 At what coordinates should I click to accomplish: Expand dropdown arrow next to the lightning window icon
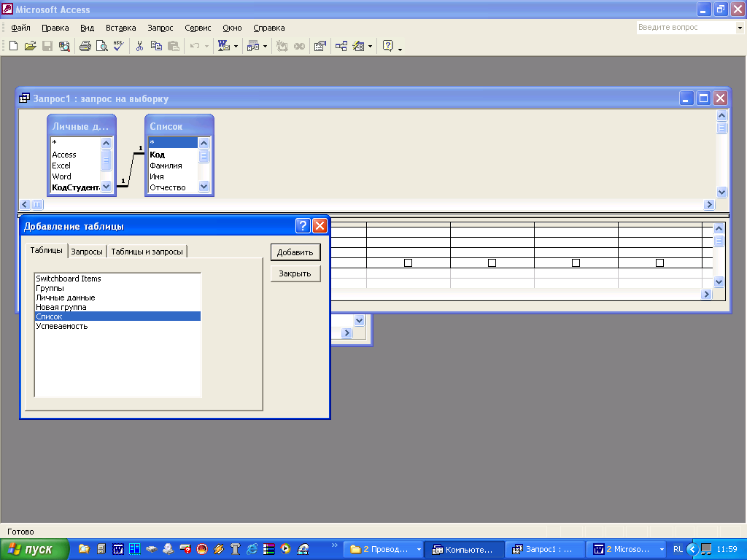coord(370,46)
